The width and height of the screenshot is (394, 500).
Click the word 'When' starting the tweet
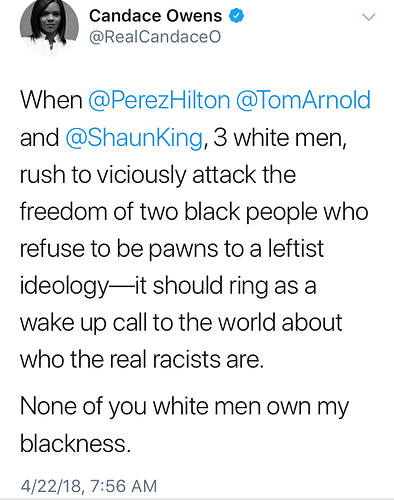[x=51, y=100]
